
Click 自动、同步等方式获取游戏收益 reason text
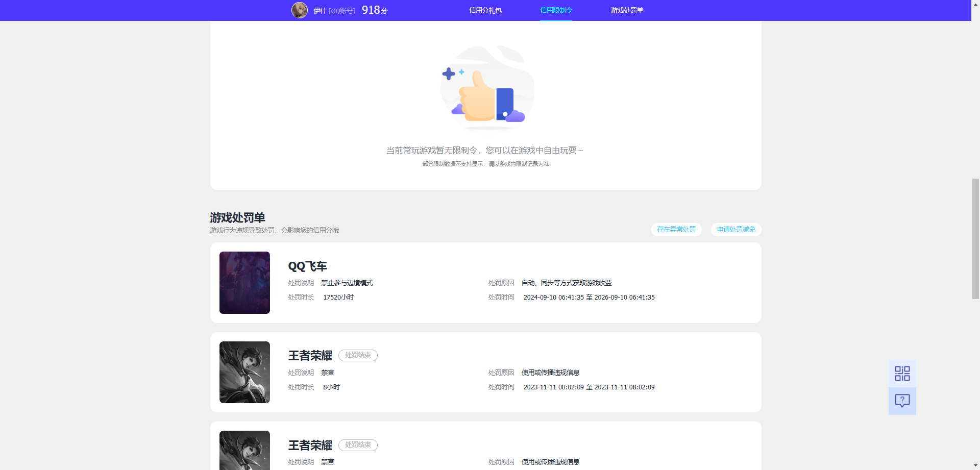tap(567, 283)
